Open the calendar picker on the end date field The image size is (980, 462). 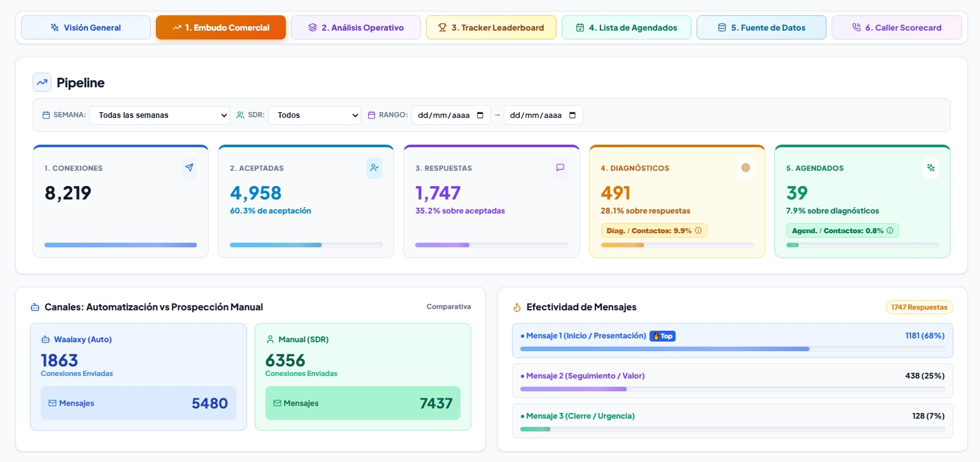[x=572, y=115]
